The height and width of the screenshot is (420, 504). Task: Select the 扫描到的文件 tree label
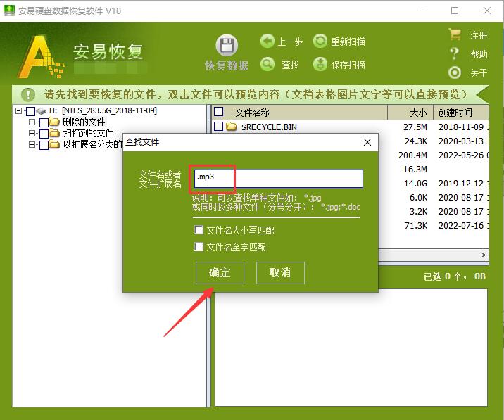88,133
